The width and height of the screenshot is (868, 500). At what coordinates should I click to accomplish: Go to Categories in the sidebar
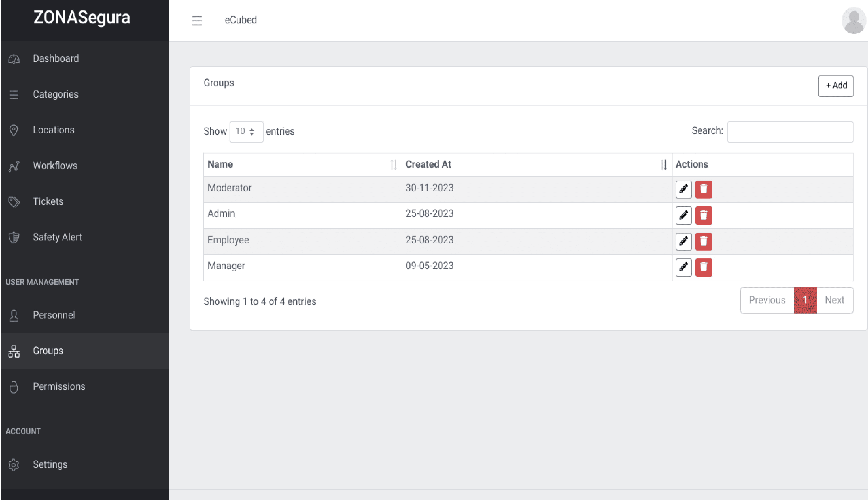(84, 95)
